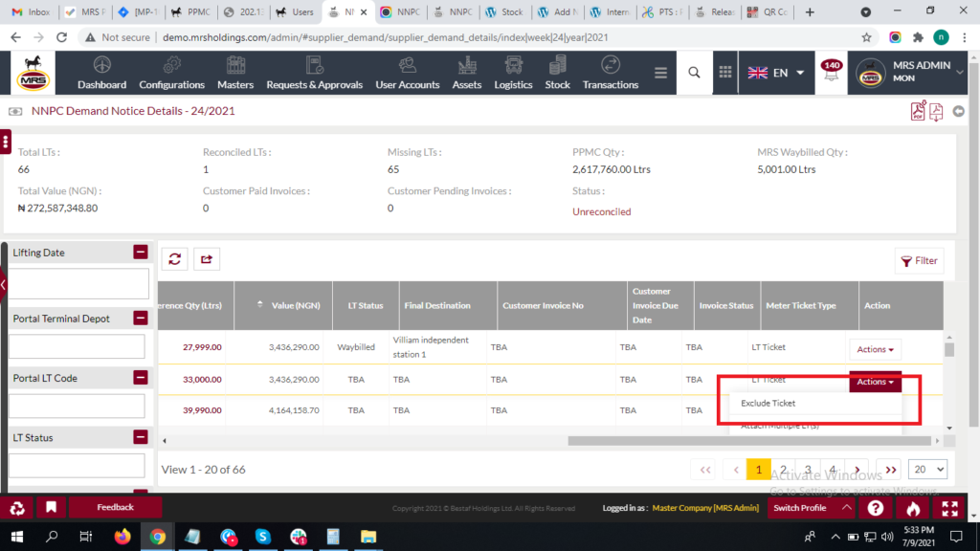Screen dimensions: 980x551
Task: Open the User Accounts icon
Action: click(408, 65)
